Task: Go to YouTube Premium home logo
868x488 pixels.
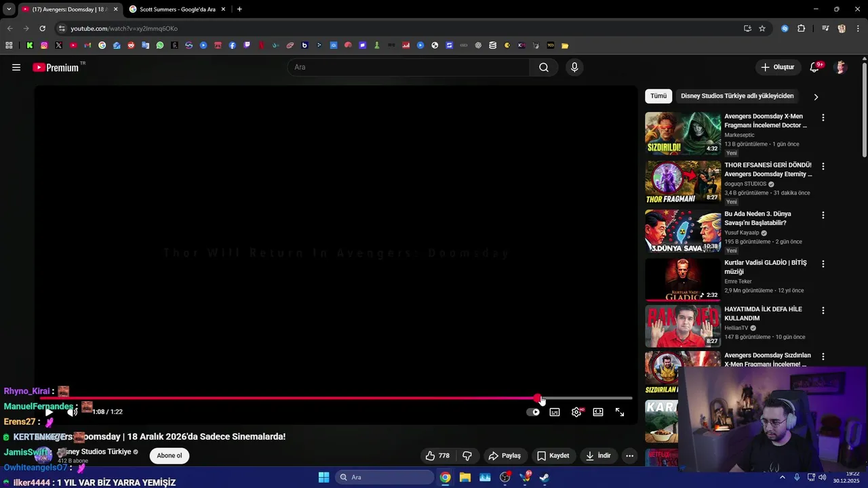Action: tap(56, 67)
